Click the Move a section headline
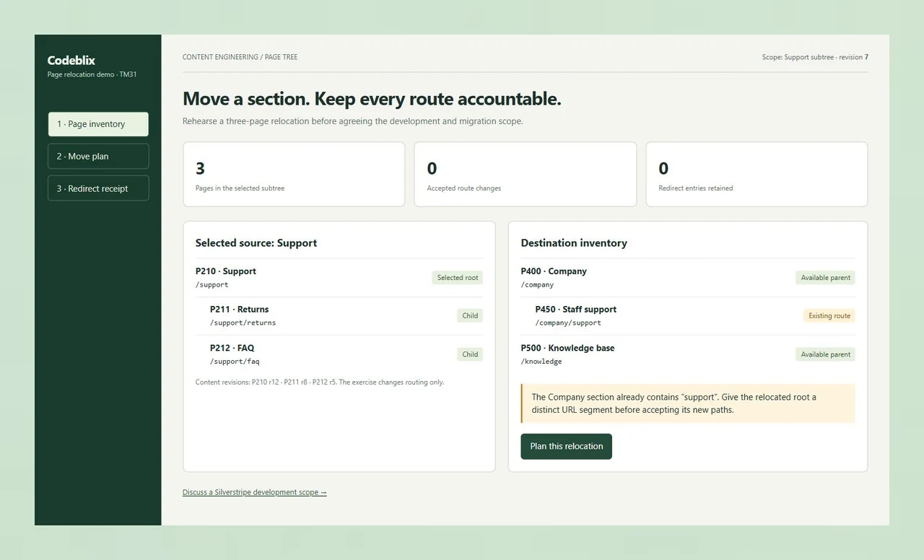This screenshot has height=560, width=924. click(372, 99)
